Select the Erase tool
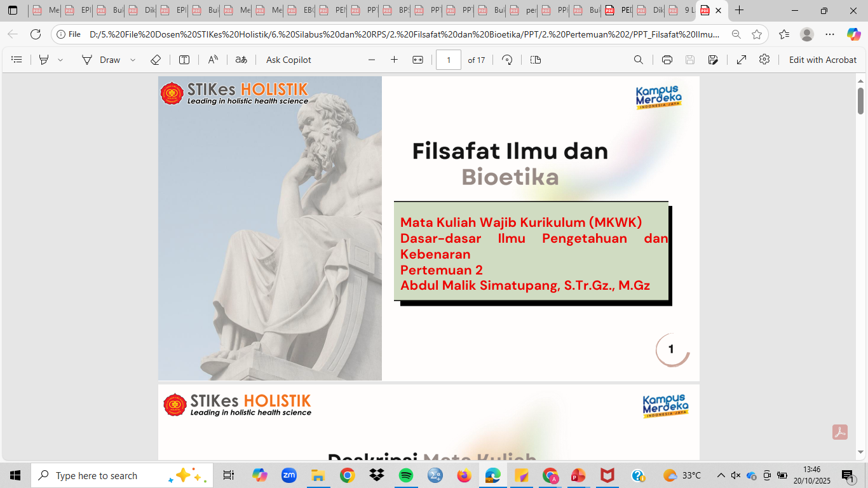This screenshot has width=868, height=488. point(156,60)
